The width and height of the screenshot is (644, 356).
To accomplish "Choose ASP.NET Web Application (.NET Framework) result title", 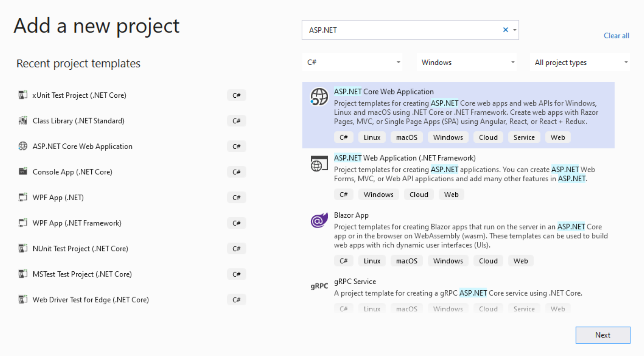I will tap(405, 158).
